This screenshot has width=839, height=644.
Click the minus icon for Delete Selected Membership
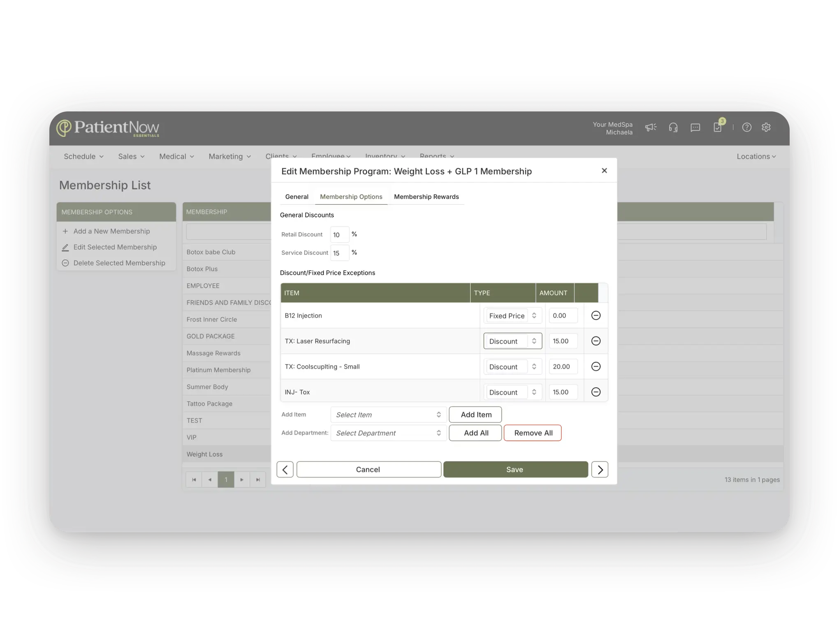click(65, 263)
